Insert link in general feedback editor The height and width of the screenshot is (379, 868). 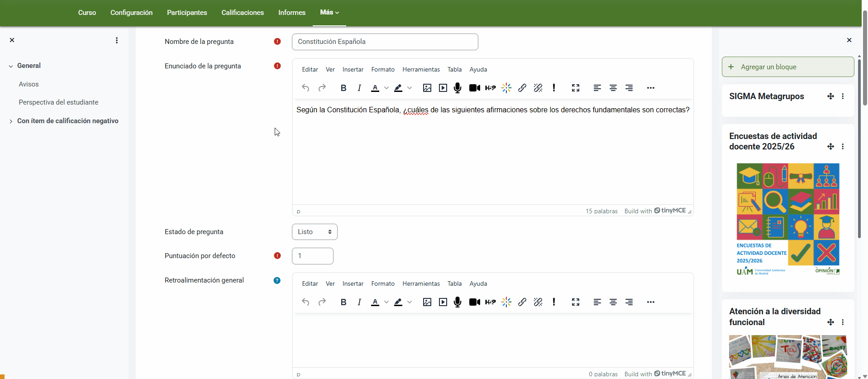522,302
